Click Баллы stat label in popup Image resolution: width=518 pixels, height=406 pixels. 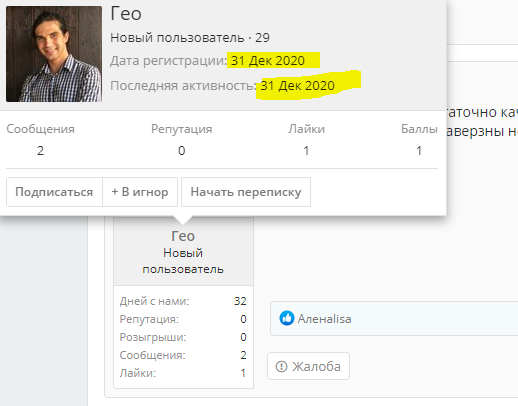419,129
